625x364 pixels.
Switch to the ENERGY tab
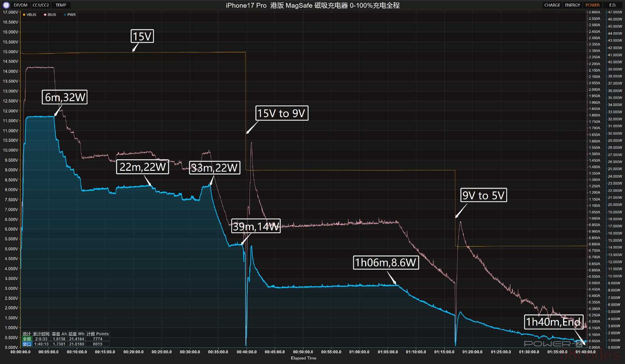pyautogui.click(x=572, y=5)
